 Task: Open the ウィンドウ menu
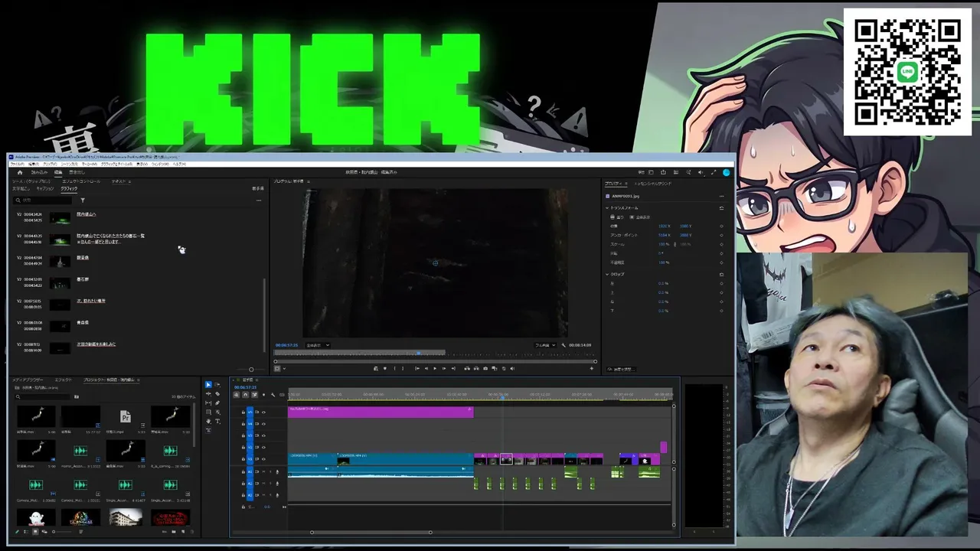coord(161,164)
